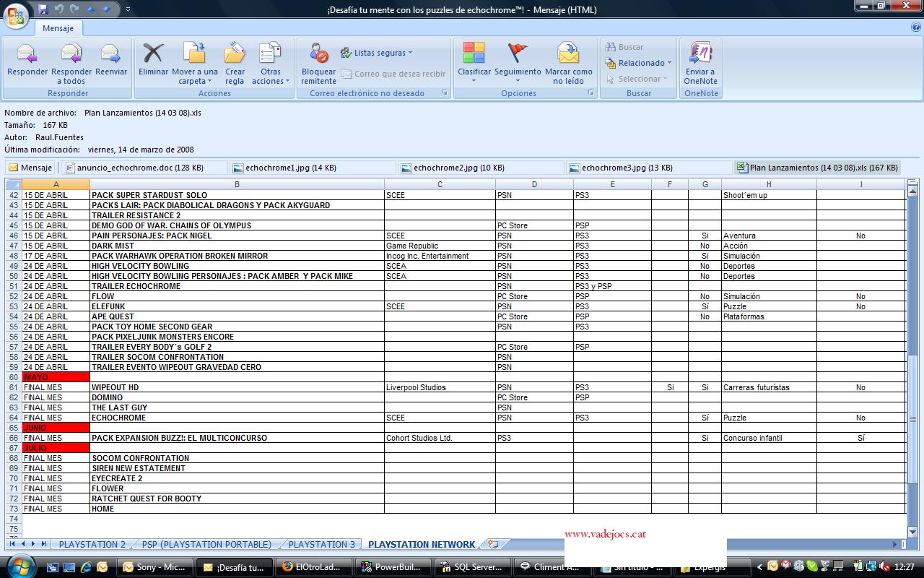Click the Crear regla icon
Screen dimensions: 924x578
tap(235, 55)
